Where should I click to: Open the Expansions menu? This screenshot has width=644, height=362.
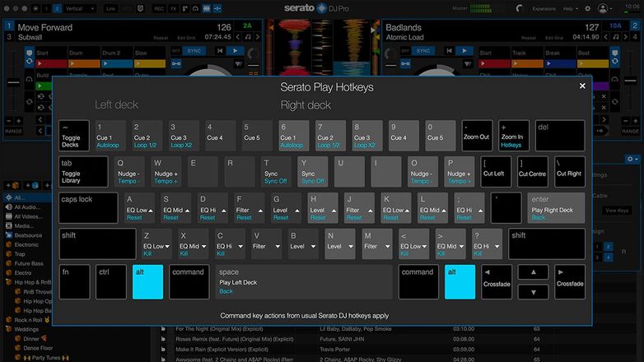(x=544, y=8)
